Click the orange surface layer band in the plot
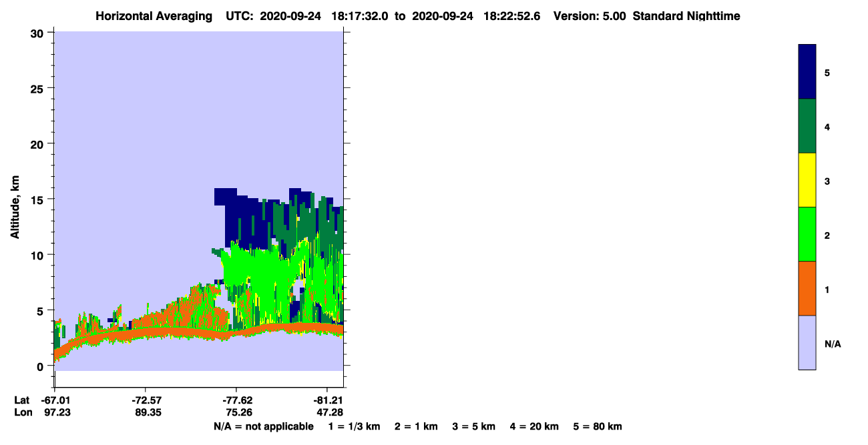Viewport: 868px width, 445px height. [x=200, y=332]
